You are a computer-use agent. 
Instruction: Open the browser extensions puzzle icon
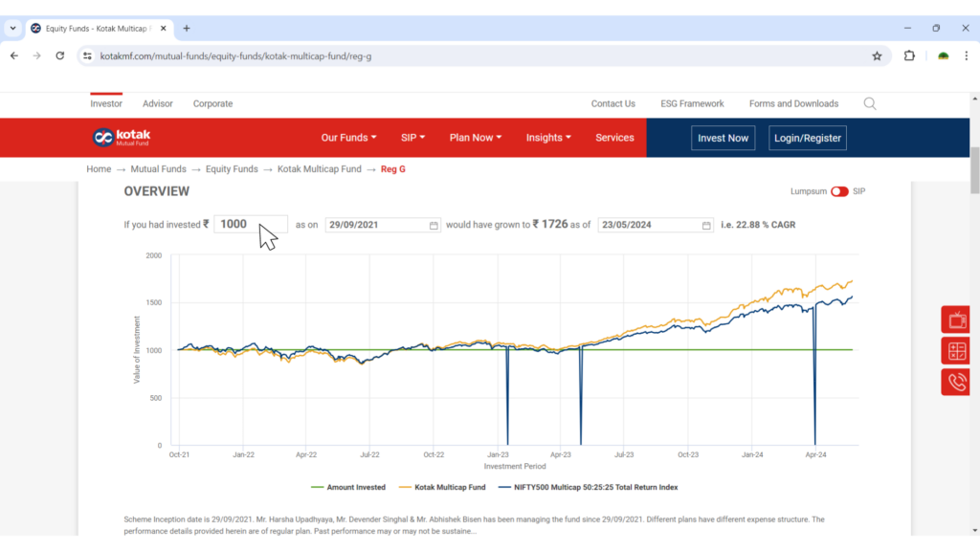point(909,56)
